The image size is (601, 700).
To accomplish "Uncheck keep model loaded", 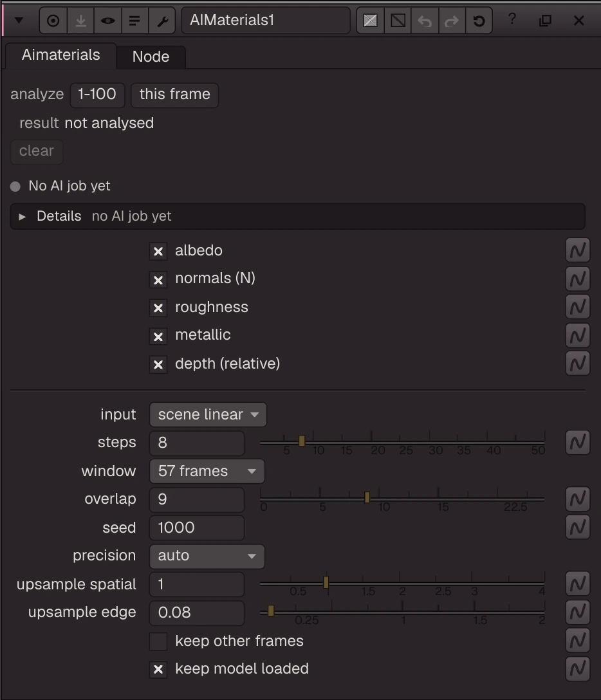I will (x=158, y=670).
